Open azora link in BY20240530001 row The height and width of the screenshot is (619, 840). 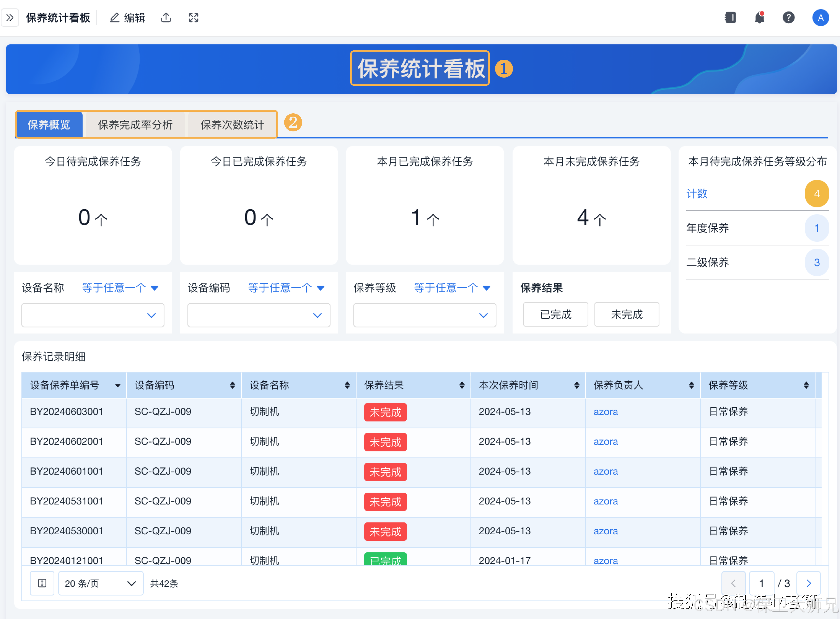click(605, 531)
